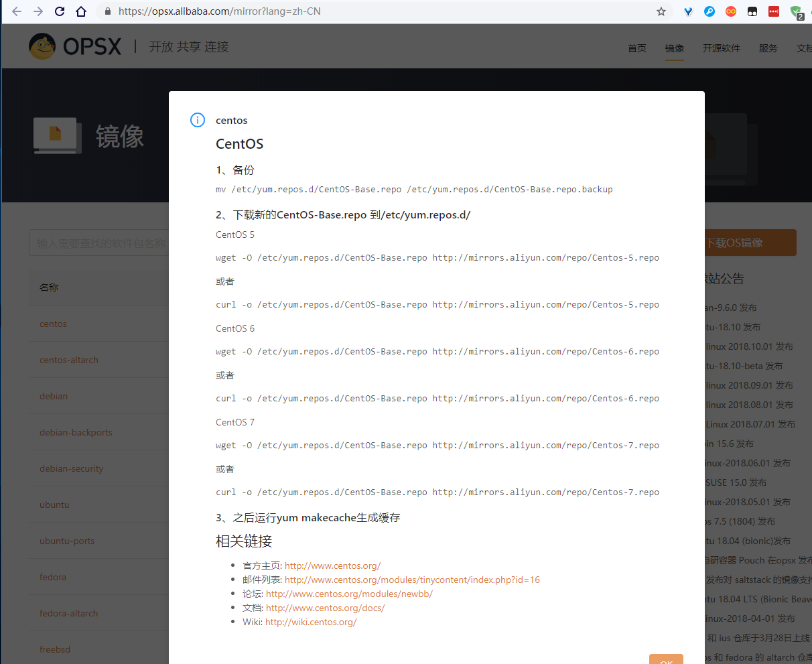Select debian-backports in mirror list
This screenshot has height=664, width=812.
pyautogui.click(x=76, y=432)
